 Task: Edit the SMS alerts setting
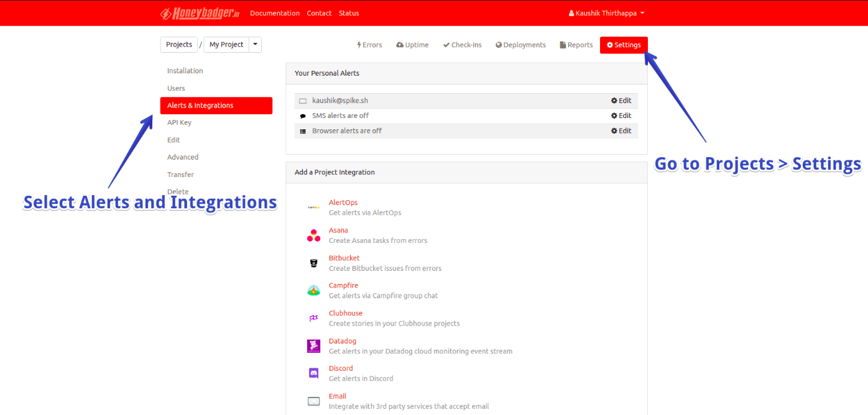tap(621, 116)
